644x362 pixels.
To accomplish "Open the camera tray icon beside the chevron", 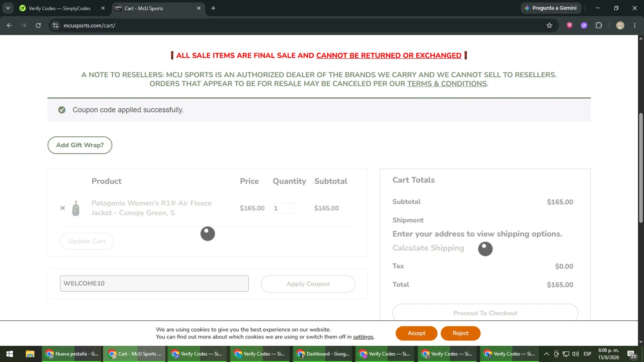I will [556, 354].
